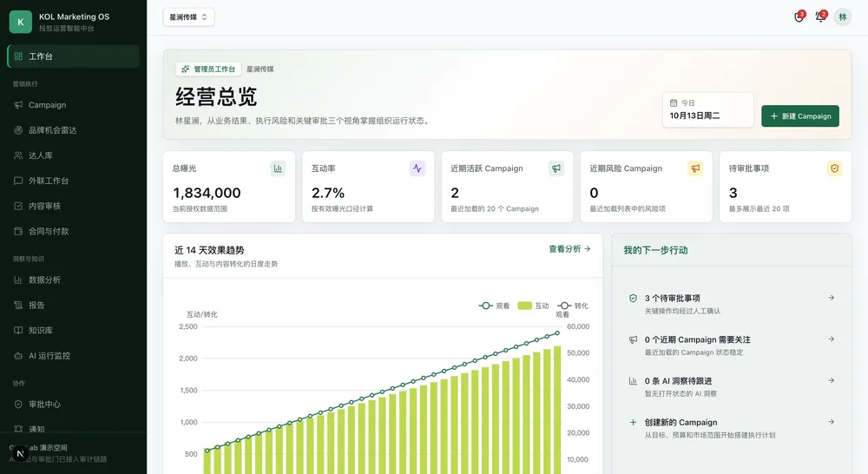The image size is (868, 474).
Task: Click the 近期风险 Campaign orange megaphone icon
Action: (695, 168)
